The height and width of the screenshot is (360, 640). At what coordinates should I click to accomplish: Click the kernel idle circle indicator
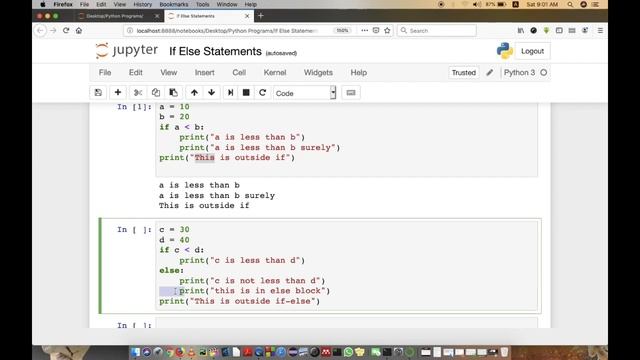click(x=544, y=73)
